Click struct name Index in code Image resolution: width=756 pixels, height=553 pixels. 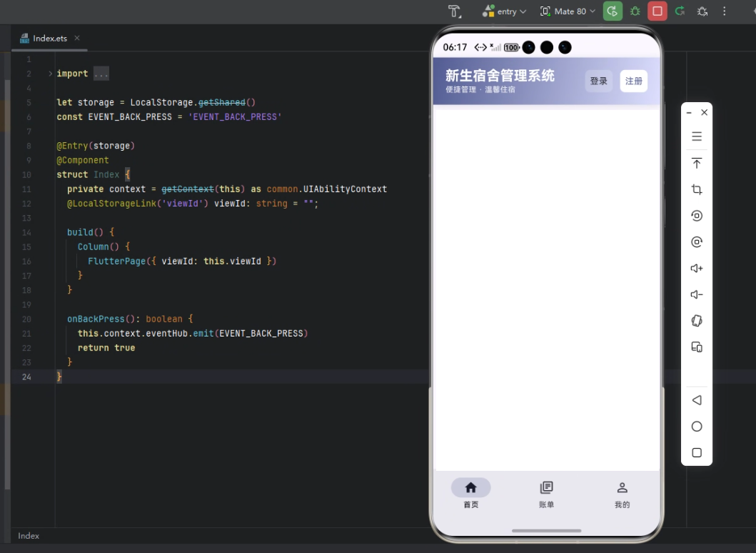106,174
